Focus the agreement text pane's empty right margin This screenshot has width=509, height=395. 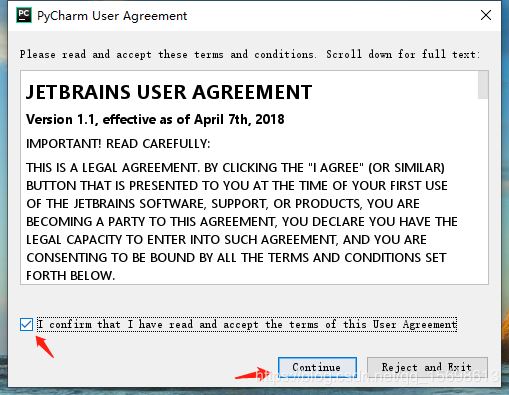(468, 133)
